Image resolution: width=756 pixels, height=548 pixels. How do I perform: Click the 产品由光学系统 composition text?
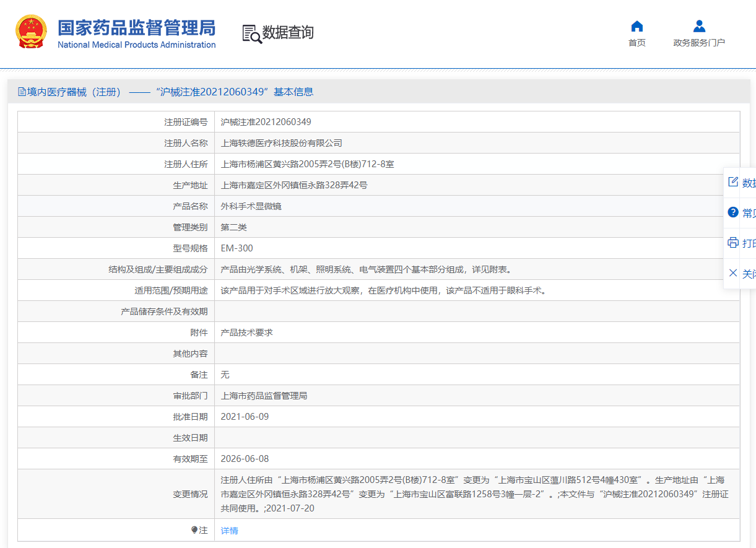tap(368, 269)
